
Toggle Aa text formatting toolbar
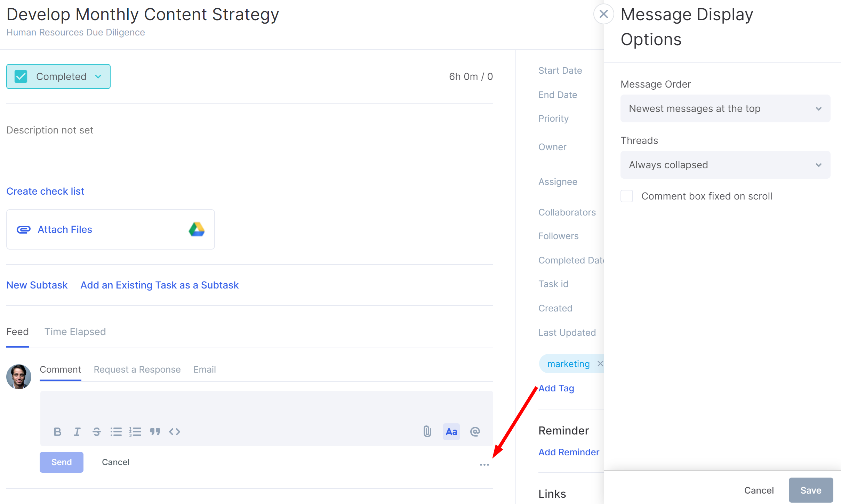(451, 432)
